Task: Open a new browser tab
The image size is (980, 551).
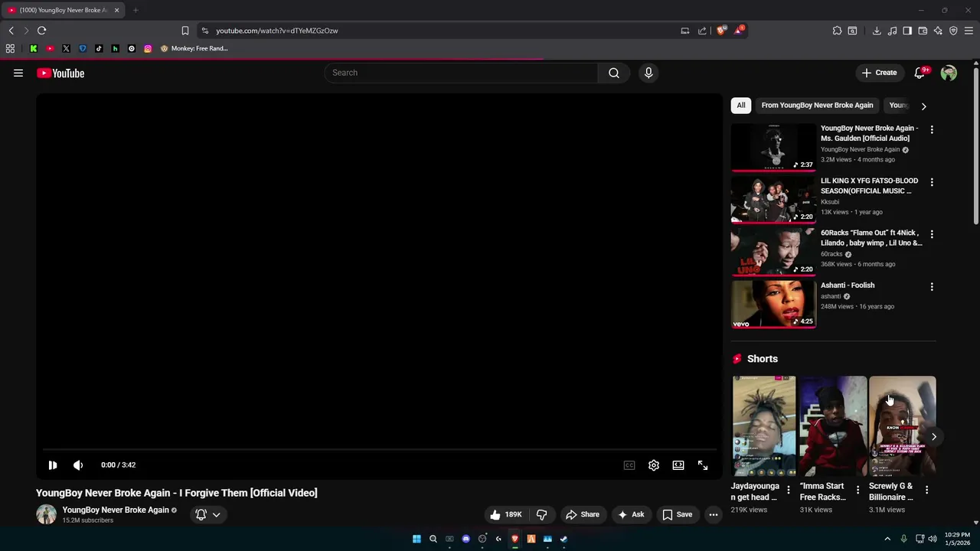Action: (x=136, y=10)
